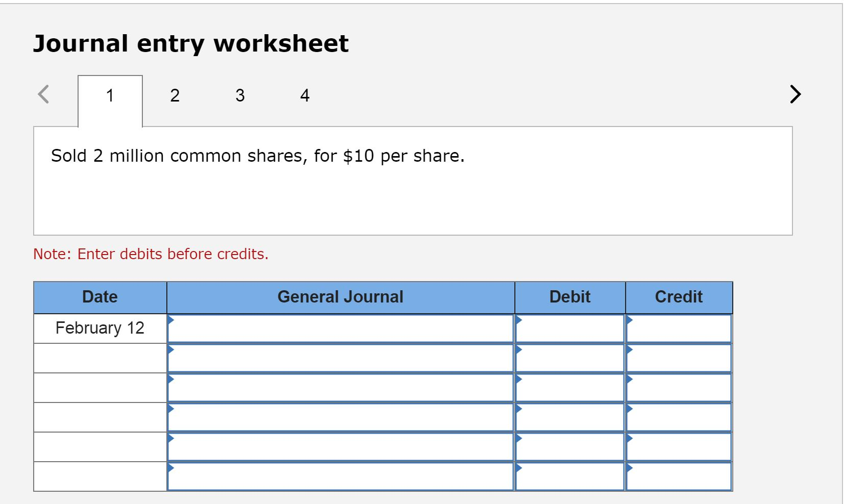844x504 pixels.
Task: Click the third row Credit input field
Action: 679,388
